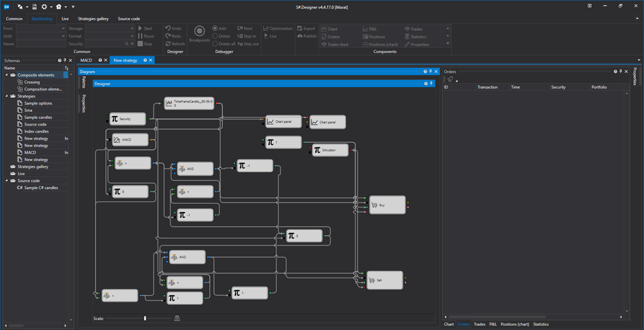The image size is (644, 330).
Task: Open the Storage dropdown
Action: (x=132, y=28)
